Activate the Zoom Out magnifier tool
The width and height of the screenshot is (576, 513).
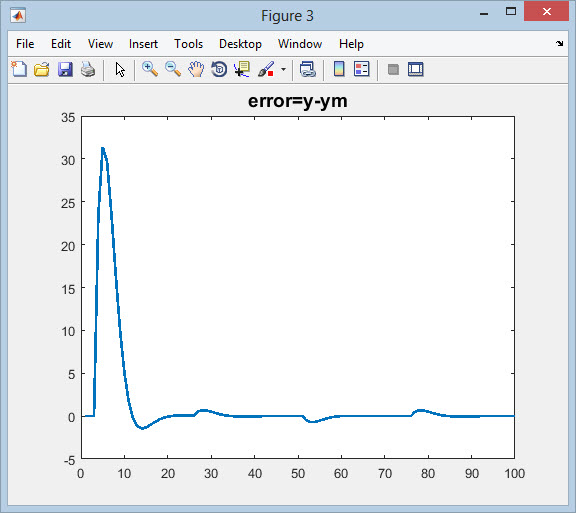pyautogui.click(x=173, y=69)
